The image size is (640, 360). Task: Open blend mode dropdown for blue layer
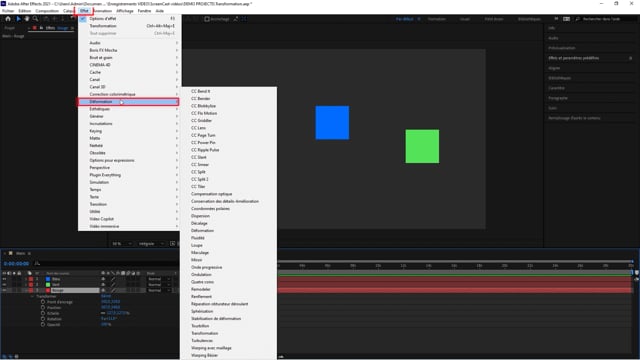(159, 279)
